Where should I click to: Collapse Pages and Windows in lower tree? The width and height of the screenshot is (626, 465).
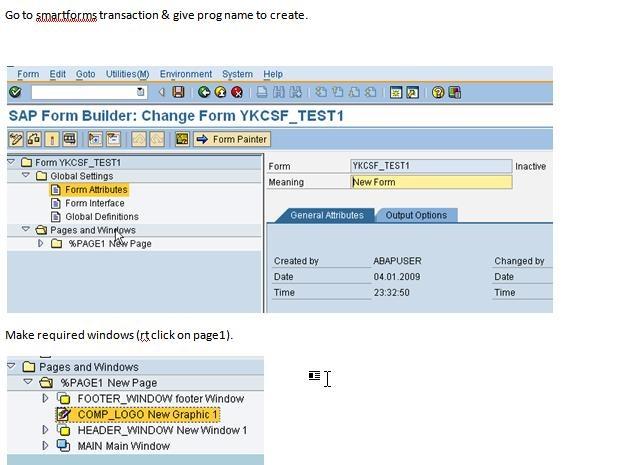(11, 366)
